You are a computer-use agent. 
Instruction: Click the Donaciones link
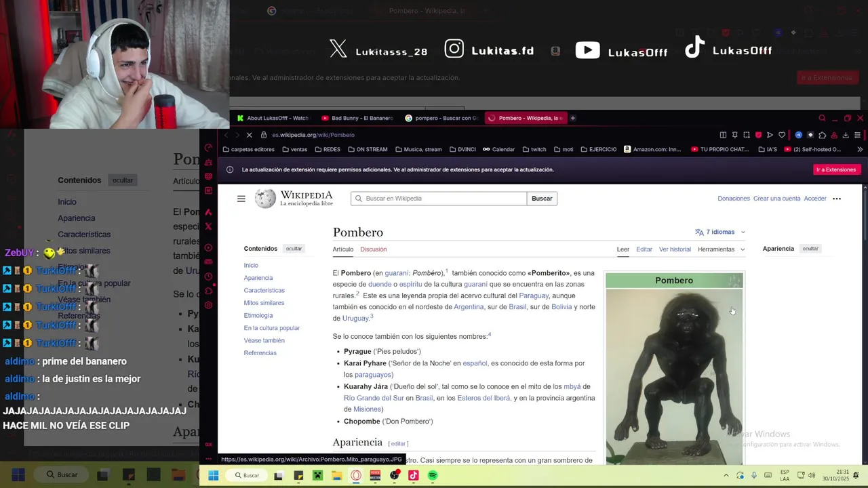point(734,199)
